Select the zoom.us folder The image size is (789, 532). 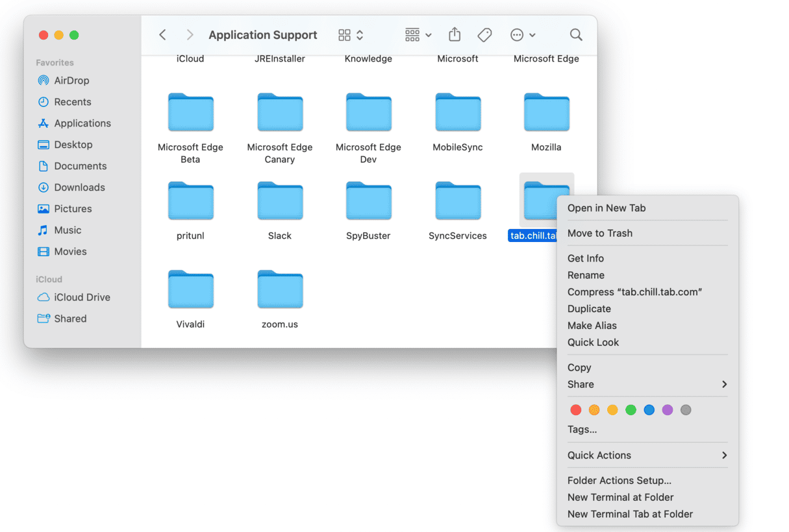[280, 289]
